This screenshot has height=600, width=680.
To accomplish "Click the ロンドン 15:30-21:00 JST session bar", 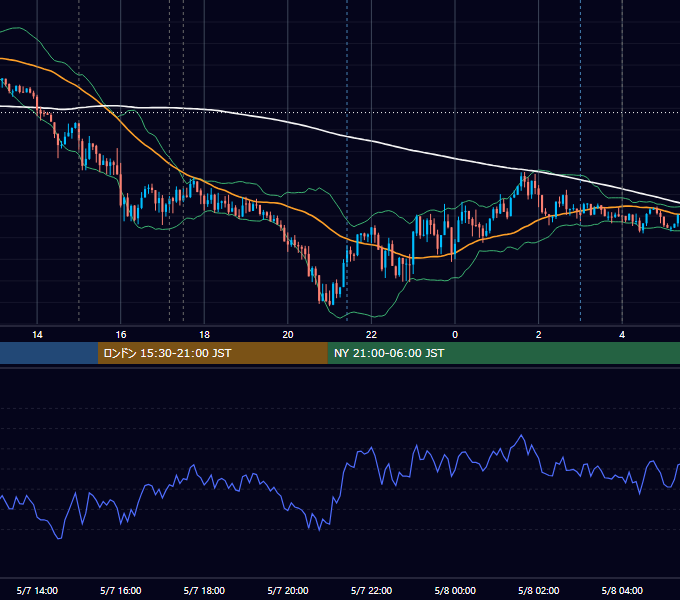I will [x=212, y=353].
